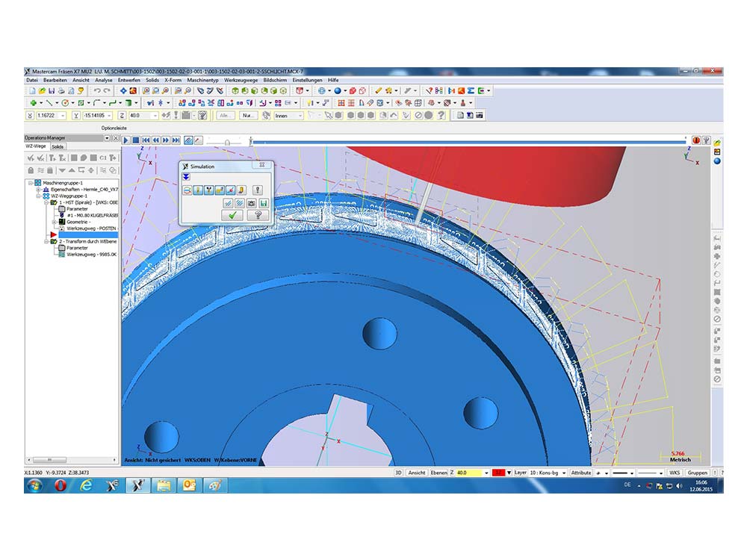
Task: Click the Gruppen button in status bar
Action: point(697,473)
